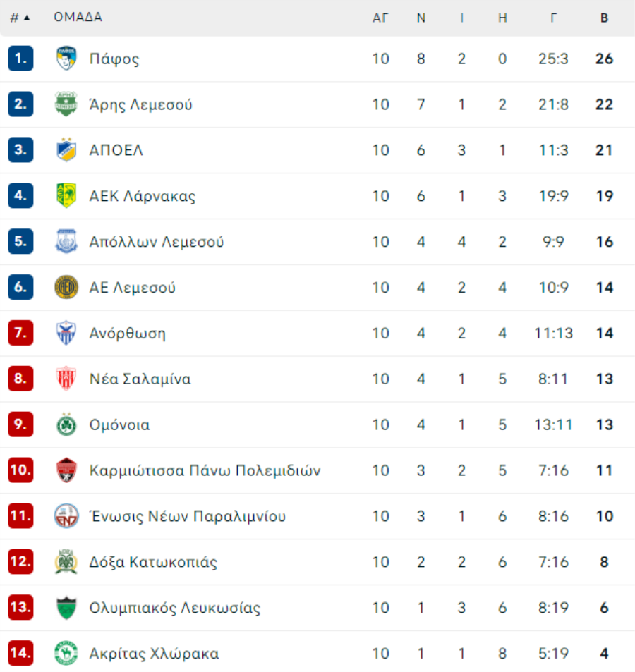This screenshot has height=672, width=635.
Task: Open the Απόλλων Λεμεσού team link
Action: point(157,242)
